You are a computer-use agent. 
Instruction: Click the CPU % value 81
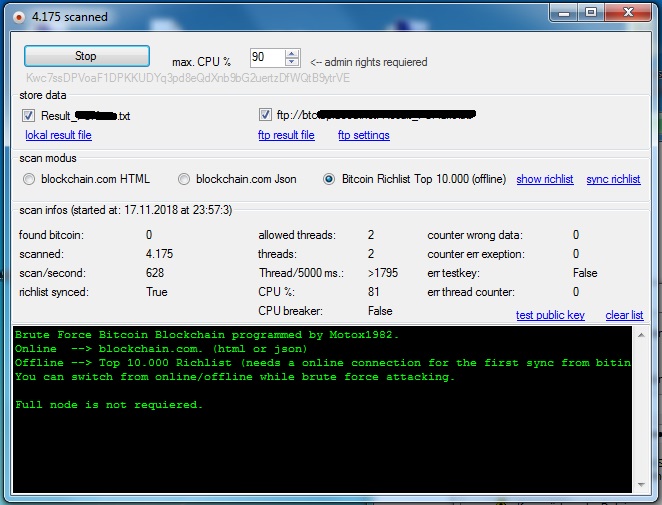[373, 292]
